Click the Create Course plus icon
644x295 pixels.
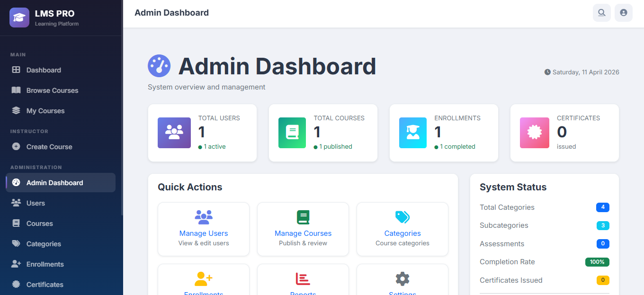coord(16,147)
